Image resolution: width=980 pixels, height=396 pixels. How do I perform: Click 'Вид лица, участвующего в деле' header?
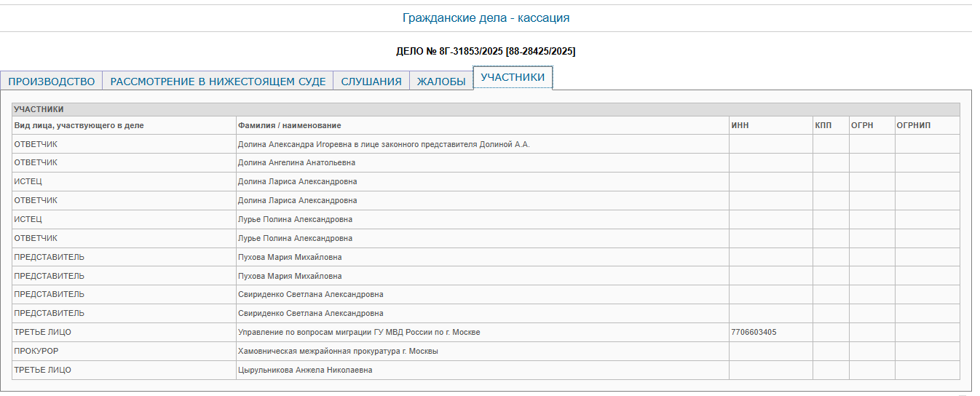click(x=79, y=126)
